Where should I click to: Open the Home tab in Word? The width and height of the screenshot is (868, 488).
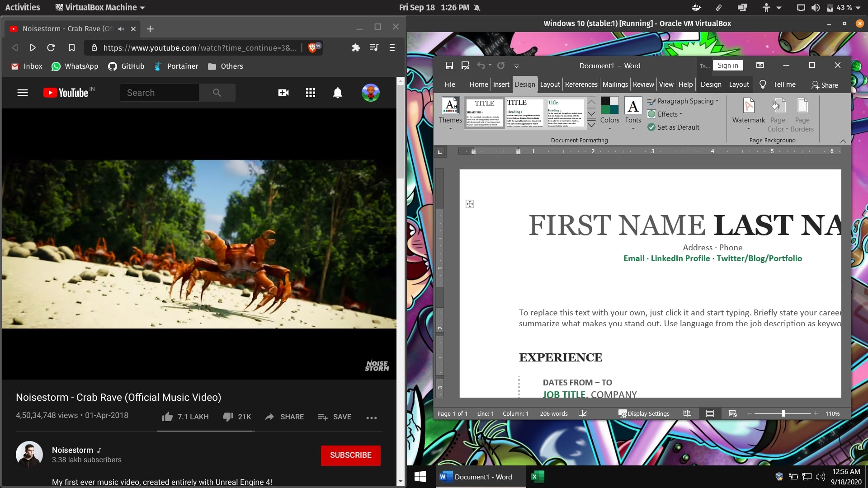[479, 84]
